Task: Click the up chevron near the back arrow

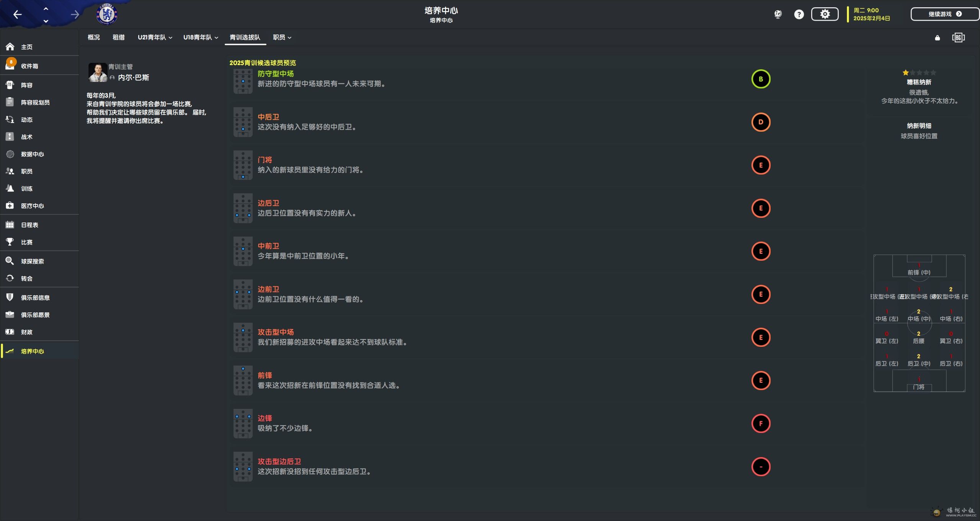Action: pyautogui.click(x=46, y=8)
